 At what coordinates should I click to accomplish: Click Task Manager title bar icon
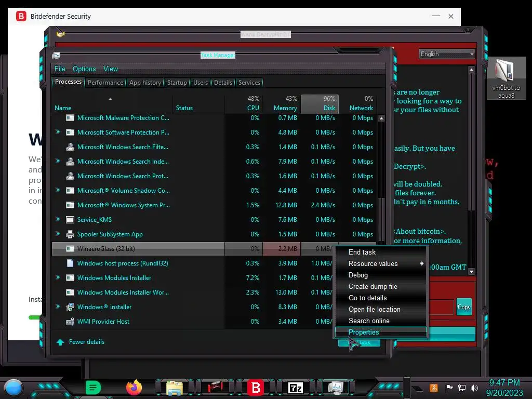coord(56,55)
